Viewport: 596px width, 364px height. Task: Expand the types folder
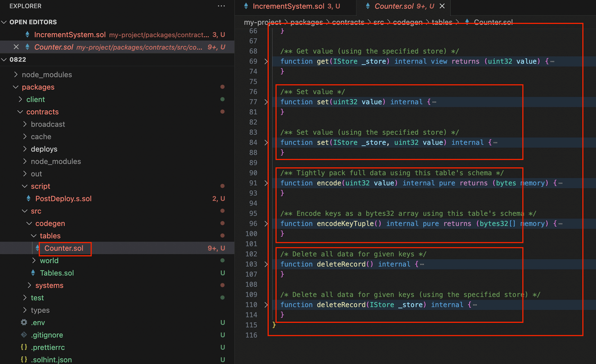[25, 310]
